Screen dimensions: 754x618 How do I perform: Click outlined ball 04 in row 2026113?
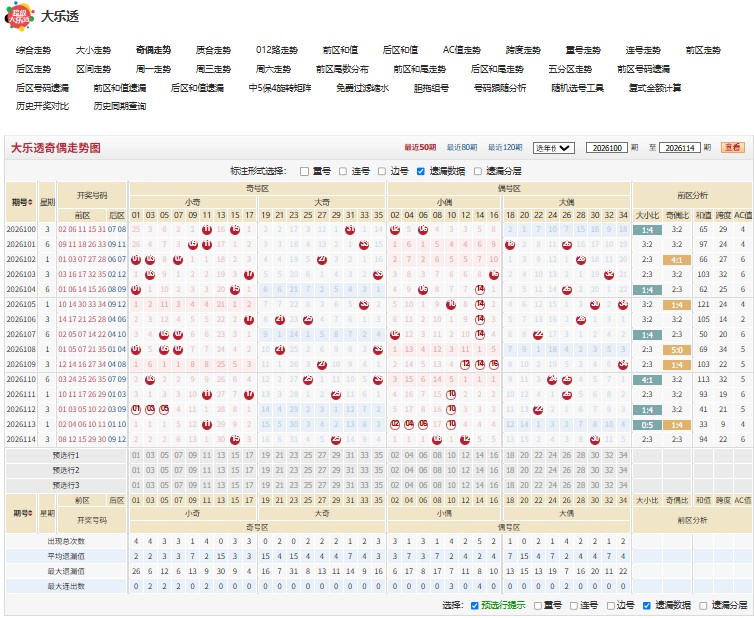409,424
